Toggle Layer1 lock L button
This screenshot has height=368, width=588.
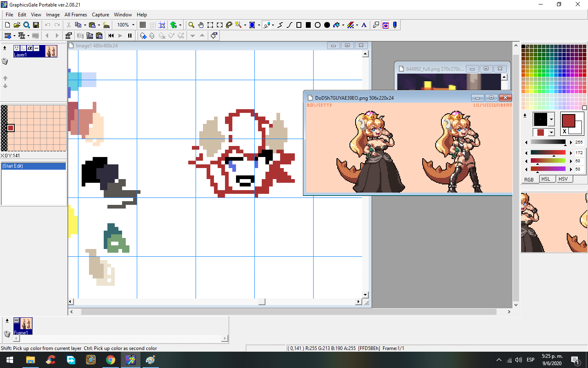pos(23,48)
